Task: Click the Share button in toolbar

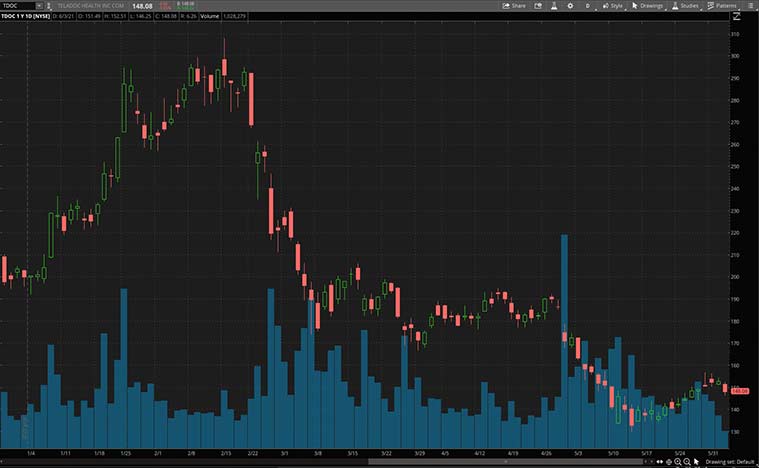Action: click(515, 6)
